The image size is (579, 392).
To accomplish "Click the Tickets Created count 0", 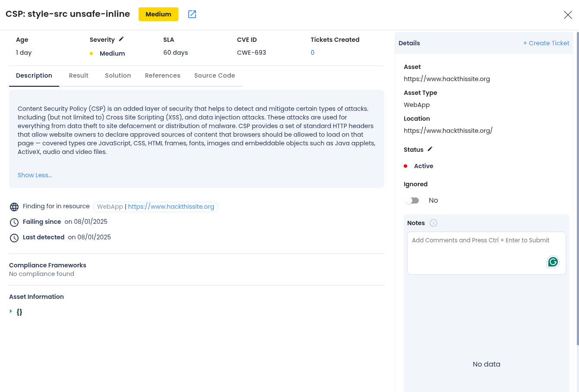I will (x=313, y=53).
